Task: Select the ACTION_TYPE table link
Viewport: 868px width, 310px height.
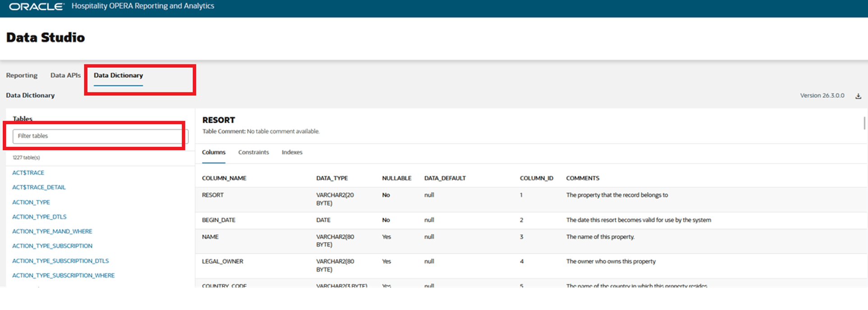Action: pyautogui.click(x=31, y=202)
